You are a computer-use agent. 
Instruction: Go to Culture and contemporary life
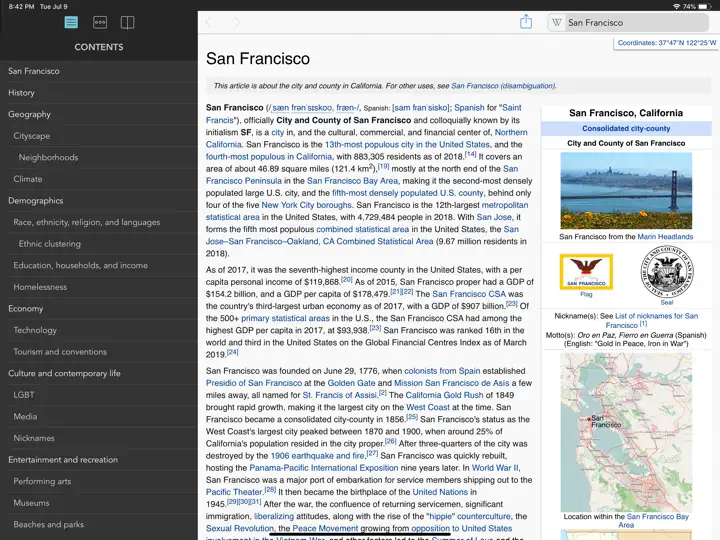click(99, 373)
